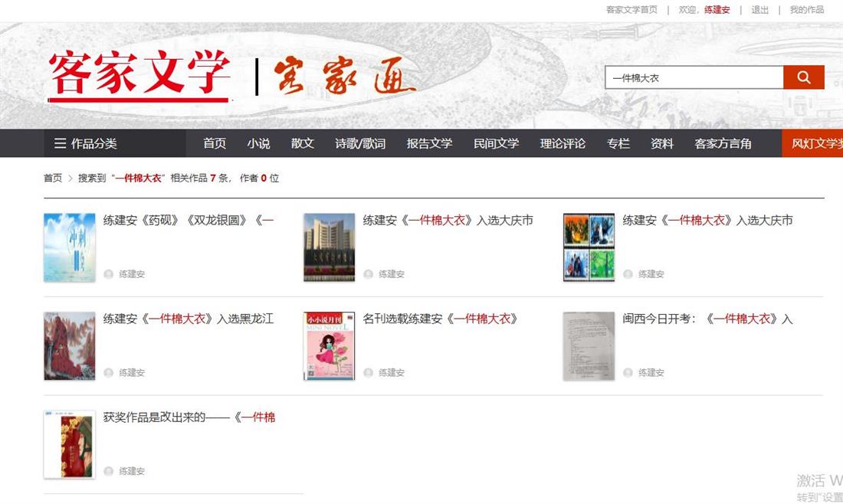Screen dimensions: 843x504
Task: Open the blue ocean book cover thumbnail
Action: tap(70, 247)
